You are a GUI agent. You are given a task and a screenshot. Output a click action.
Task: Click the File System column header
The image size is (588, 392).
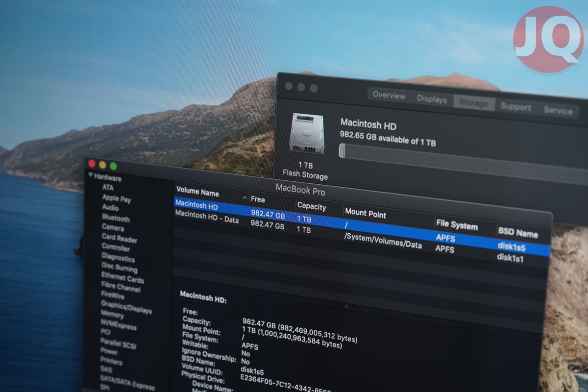click(x=457, y=225)
